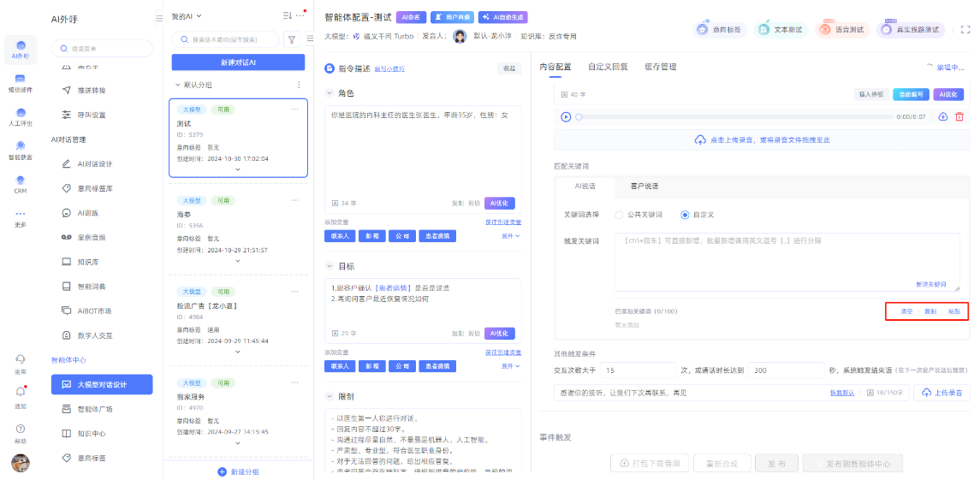Select the 公共关键词 radio option

coord(620,214)
